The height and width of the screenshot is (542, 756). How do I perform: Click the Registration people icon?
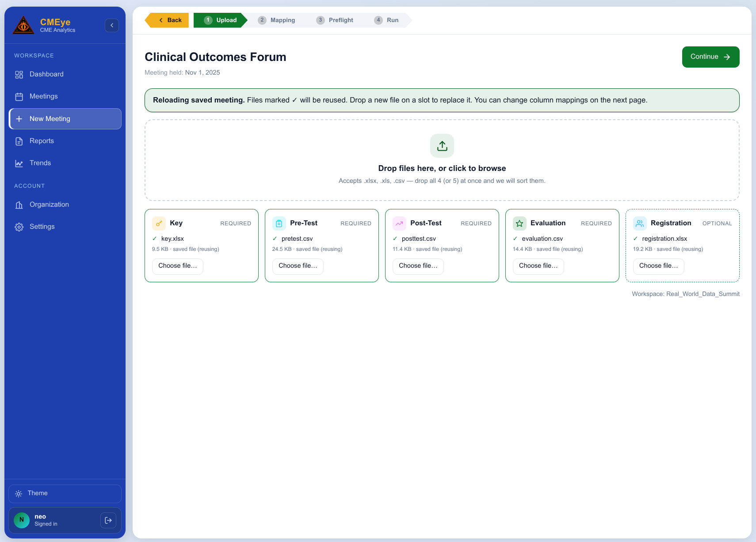[x=640, y=224]
